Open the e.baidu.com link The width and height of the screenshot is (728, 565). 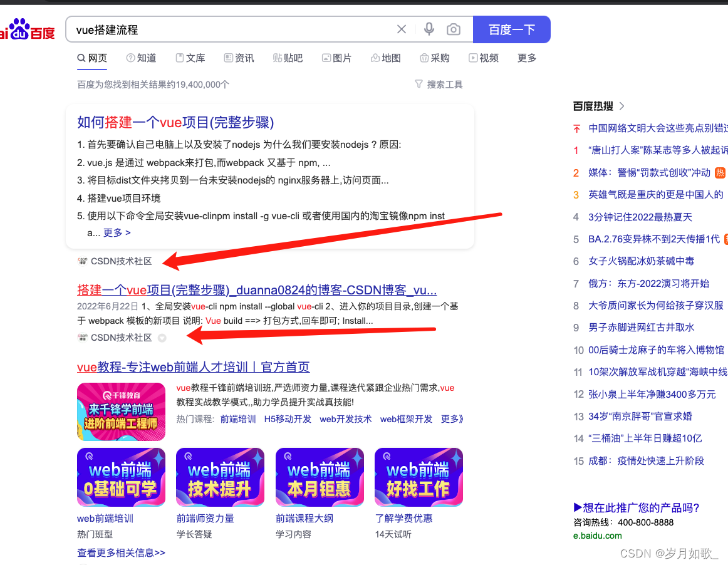(597, 536)
